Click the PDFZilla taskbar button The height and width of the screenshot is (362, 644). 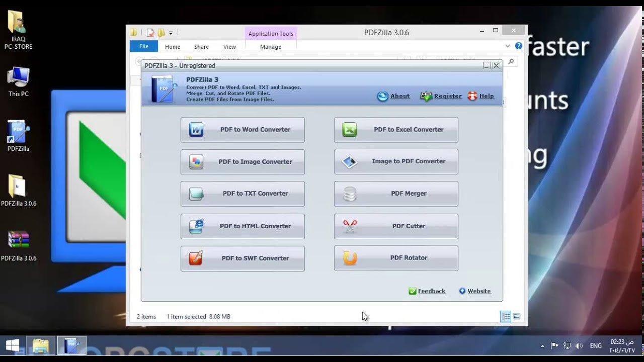point(71,346)
